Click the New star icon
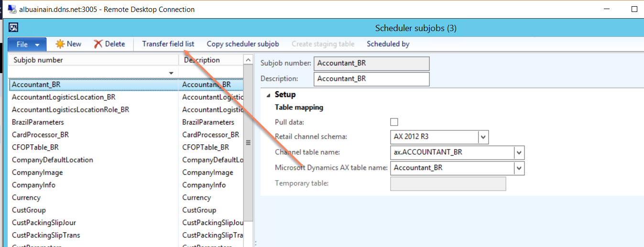Image resolution: width=644 pixels, height=247 pixels. (x=60, y=44)
